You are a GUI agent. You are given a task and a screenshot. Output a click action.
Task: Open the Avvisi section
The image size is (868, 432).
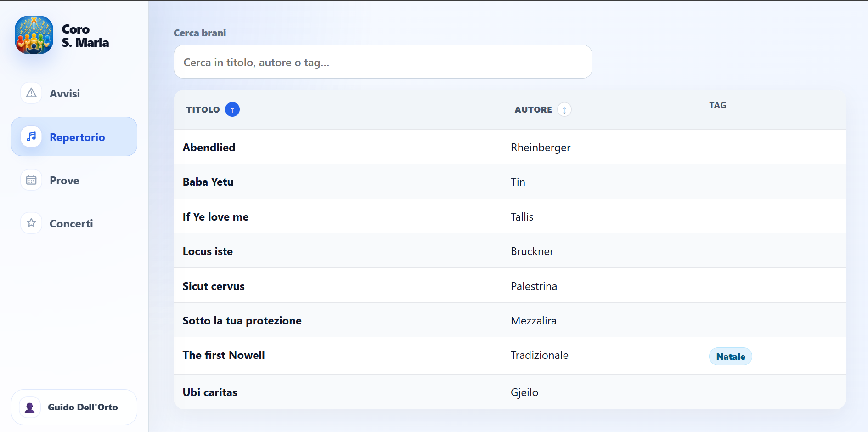pyautogui.click(x=74, y=93)
